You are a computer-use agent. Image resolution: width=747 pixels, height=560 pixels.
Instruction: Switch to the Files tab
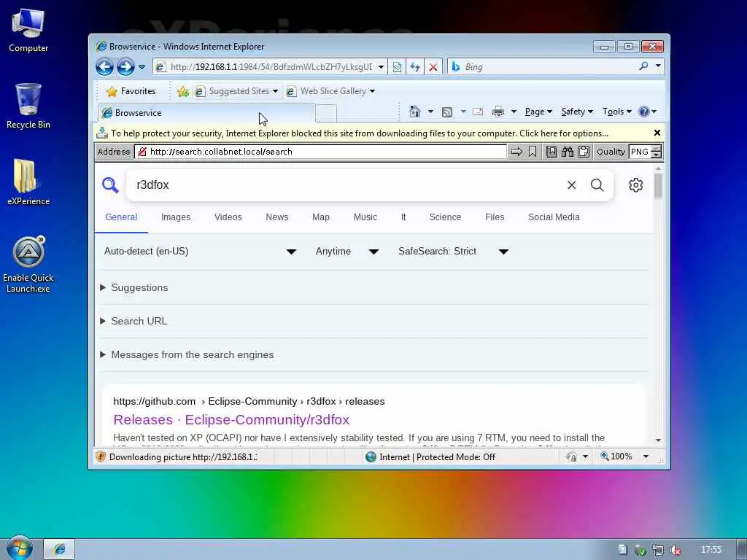coord(495,217)
